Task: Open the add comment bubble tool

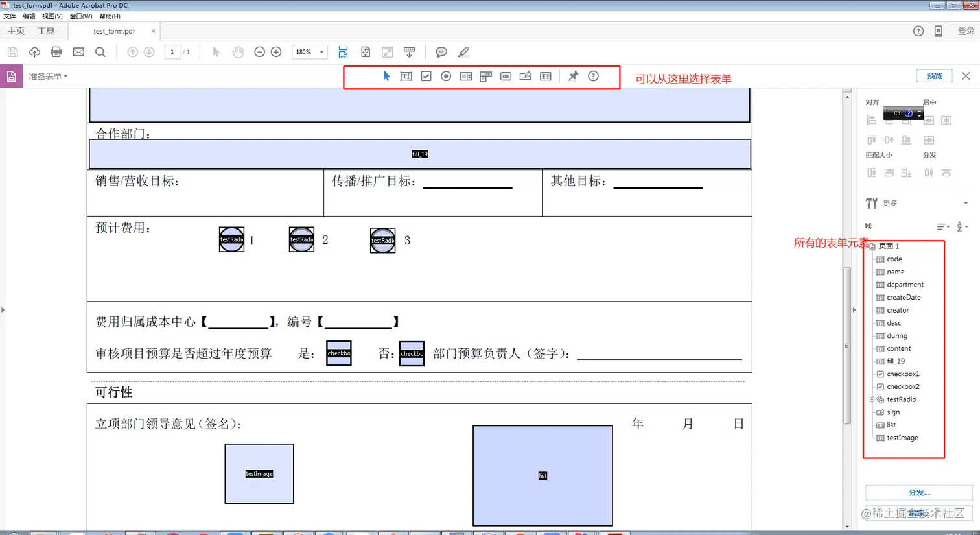Action: (x=441, y=52)
